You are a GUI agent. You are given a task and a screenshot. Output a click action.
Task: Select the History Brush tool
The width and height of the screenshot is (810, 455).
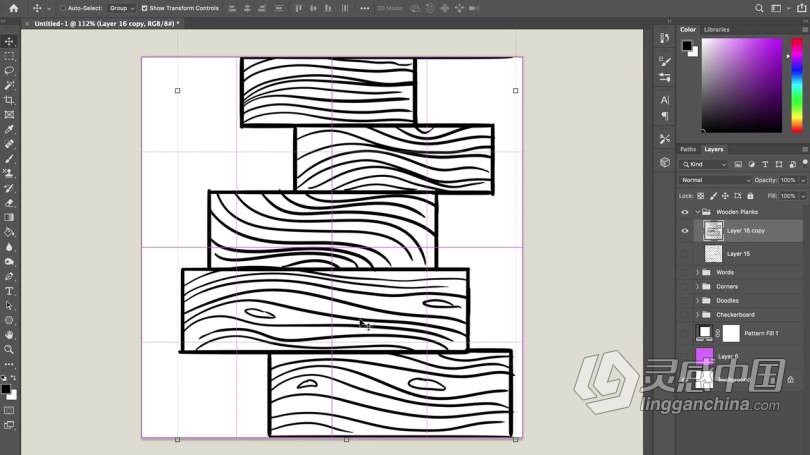(9, 188)
